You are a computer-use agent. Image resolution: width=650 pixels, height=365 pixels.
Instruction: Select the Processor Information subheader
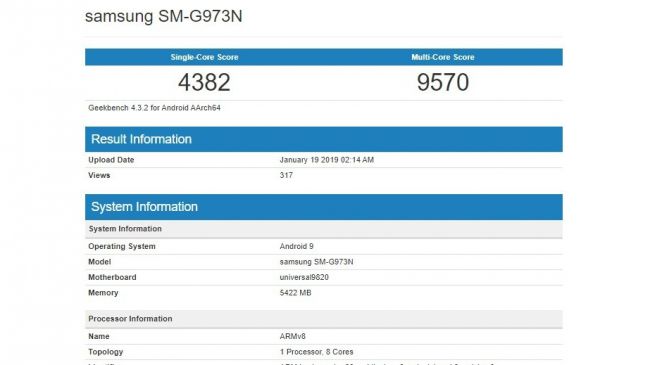tap(324, 319)
